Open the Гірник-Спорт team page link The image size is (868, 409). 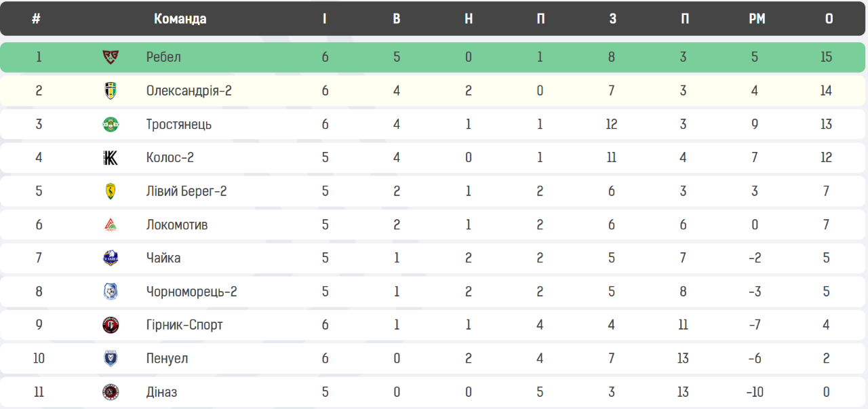184,325
